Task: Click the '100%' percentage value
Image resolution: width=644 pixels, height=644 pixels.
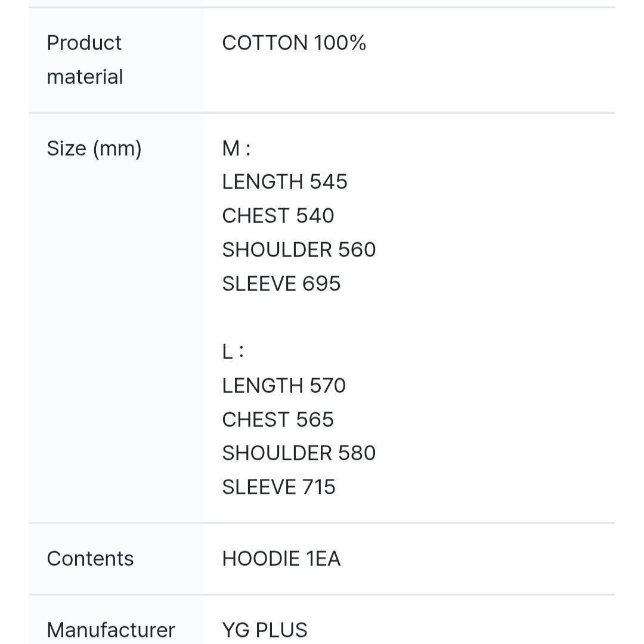Action: [x=340, y=43]
